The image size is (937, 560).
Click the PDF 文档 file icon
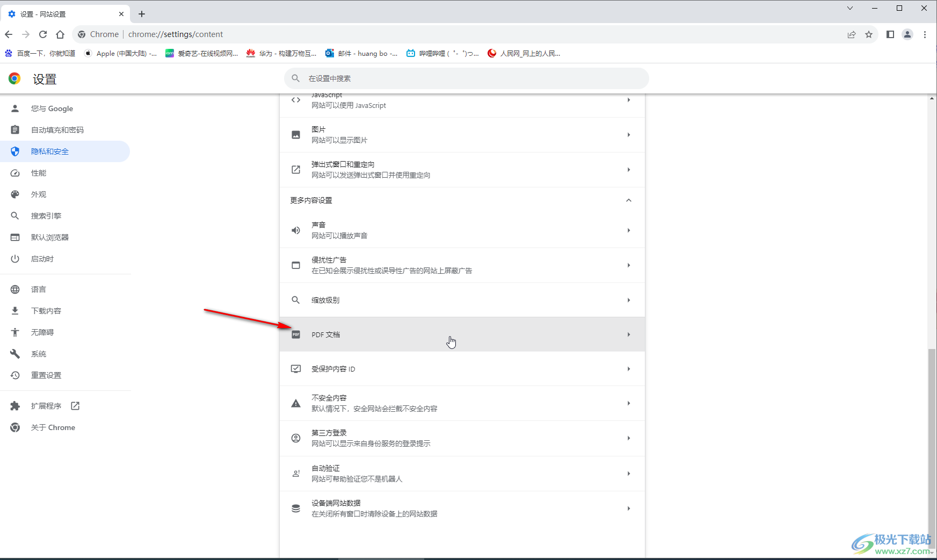click(x=296, y=334)
